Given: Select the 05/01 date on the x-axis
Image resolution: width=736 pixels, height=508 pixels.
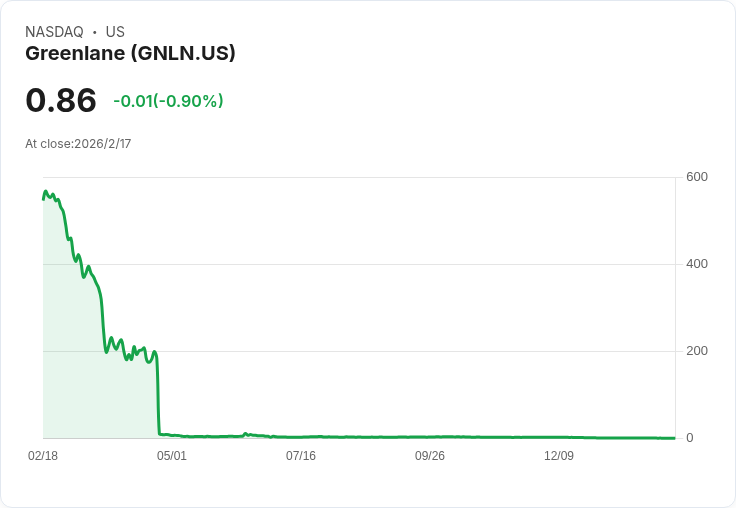Looking at the screenshot, I should coord(172,456).
